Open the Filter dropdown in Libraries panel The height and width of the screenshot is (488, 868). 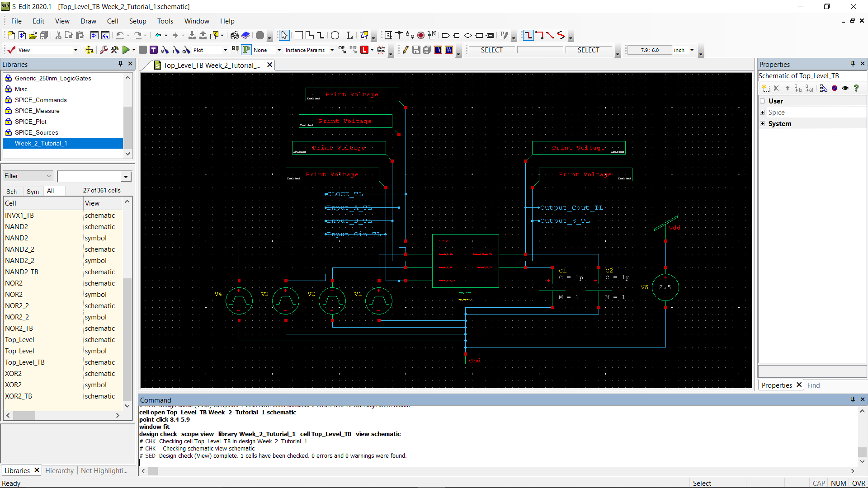[48, 176]
